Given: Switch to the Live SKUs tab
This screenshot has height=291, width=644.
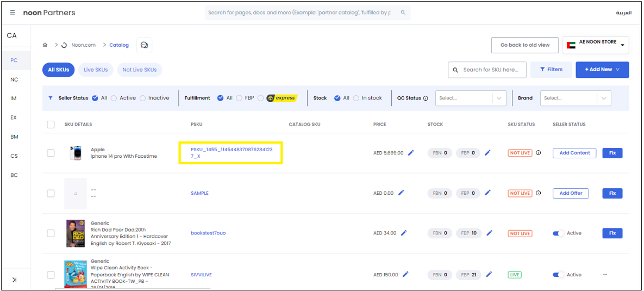Looking at the screenshot, I should 96,70.
